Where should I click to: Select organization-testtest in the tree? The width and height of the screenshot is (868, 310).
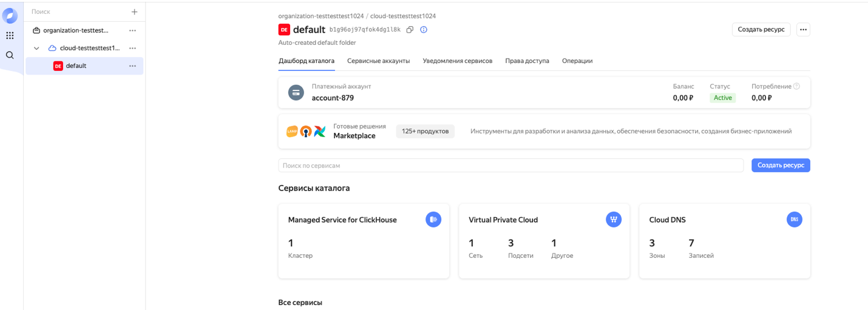(76, 30)
